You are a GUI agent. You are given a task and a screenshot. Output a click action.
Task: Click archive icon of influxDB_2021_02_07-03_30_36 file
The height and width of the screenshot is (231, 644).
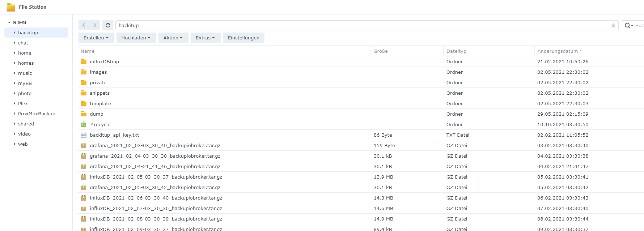pos(84,208)
